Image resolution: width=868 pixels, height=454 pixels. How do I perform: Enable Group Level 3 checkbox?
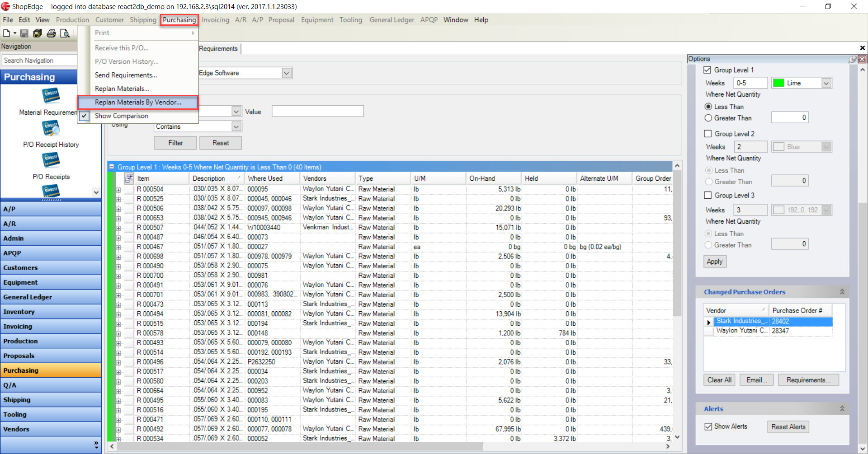pos(708,195)
